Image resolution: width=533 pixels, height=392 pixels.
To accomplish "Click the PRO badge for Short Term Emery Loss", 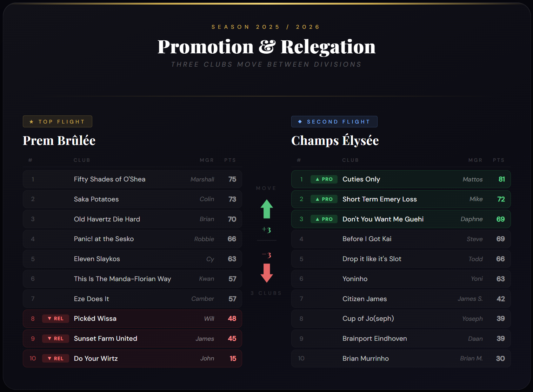I will tap(324, 199).
